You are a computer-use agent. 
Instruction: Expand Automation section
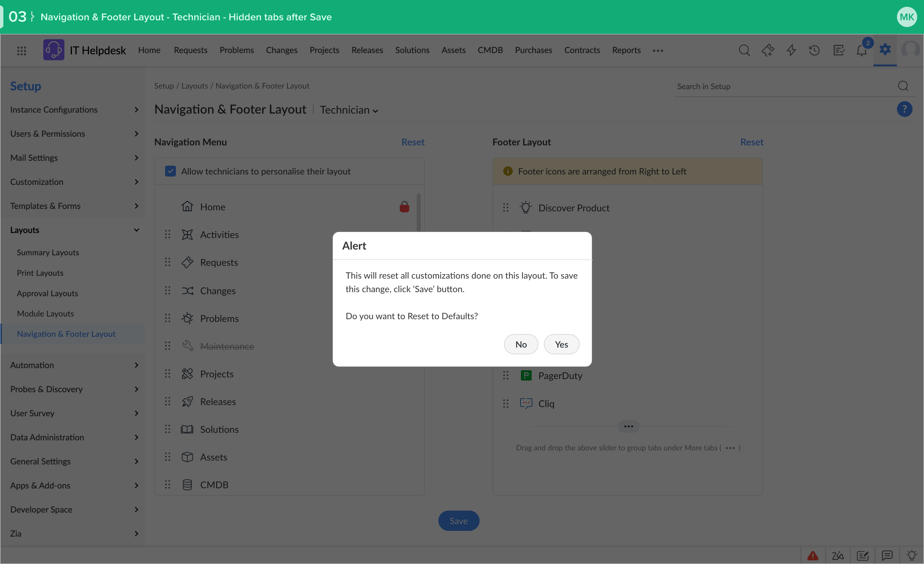[x=74, y=365]
